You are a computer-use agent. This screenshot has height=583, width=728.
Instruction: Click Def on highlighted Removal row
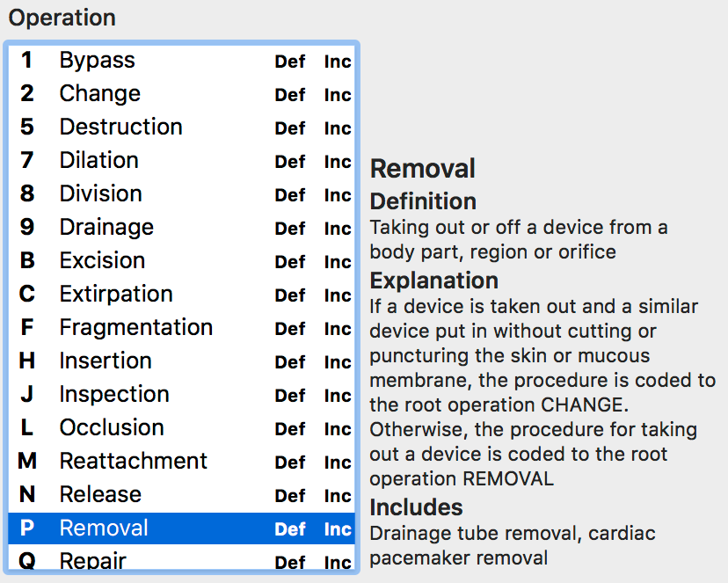coord(290,529)
